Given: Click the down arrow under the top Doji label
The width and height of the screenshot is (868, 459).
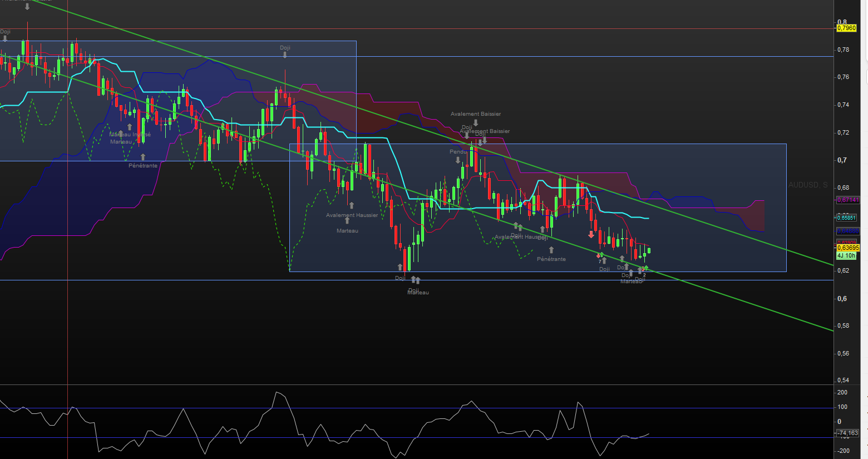Looking at the screenshot, I should pos(285,55).
